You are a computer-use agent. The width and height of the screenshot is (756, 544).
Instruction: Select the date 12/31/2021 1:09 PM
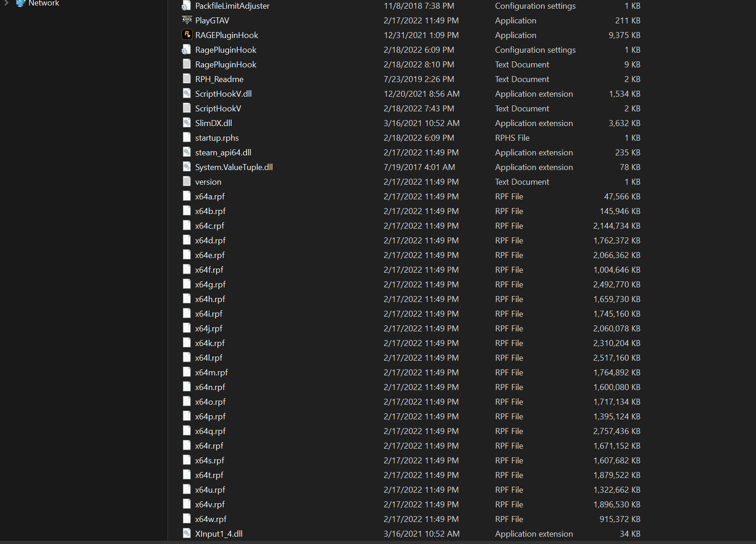421,35
